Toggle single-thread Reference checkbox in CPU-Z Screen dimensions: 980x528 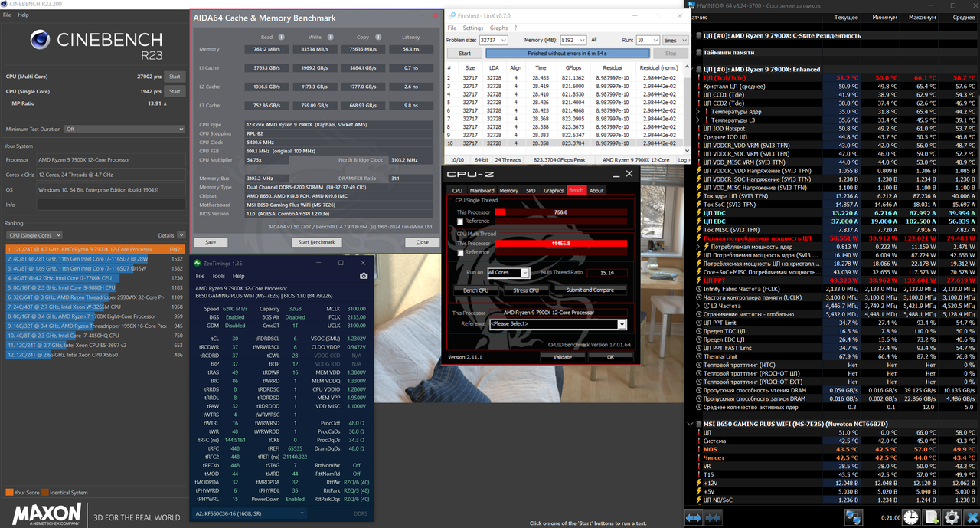pos(460,221)
